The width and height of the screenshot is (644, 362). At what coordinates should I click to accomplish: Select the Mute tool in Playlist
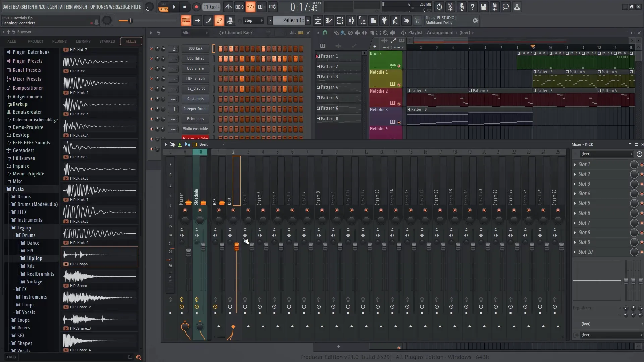[357, 33]
